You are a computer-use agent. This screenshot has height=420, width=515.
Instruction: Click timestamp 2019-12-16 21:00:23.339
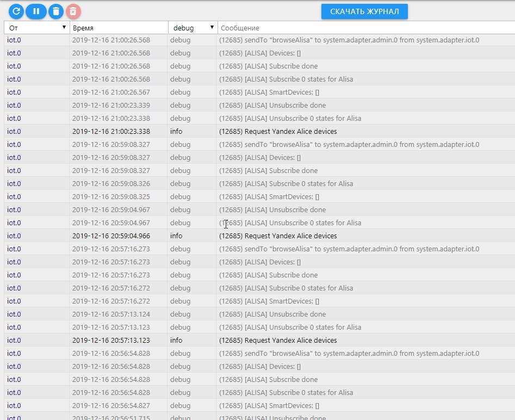click(111, 106)
